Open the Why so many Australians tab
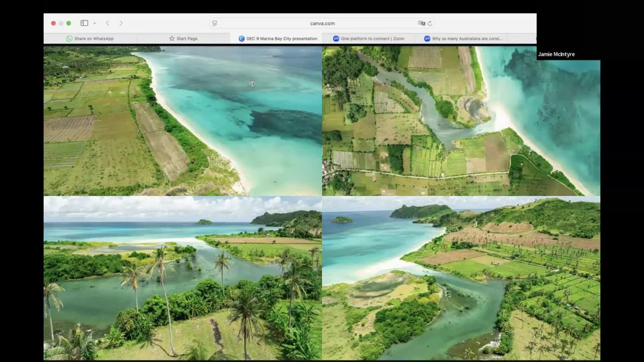Image resolution: width=644 pixels, height=362 pixels. [x=463, y=38]
